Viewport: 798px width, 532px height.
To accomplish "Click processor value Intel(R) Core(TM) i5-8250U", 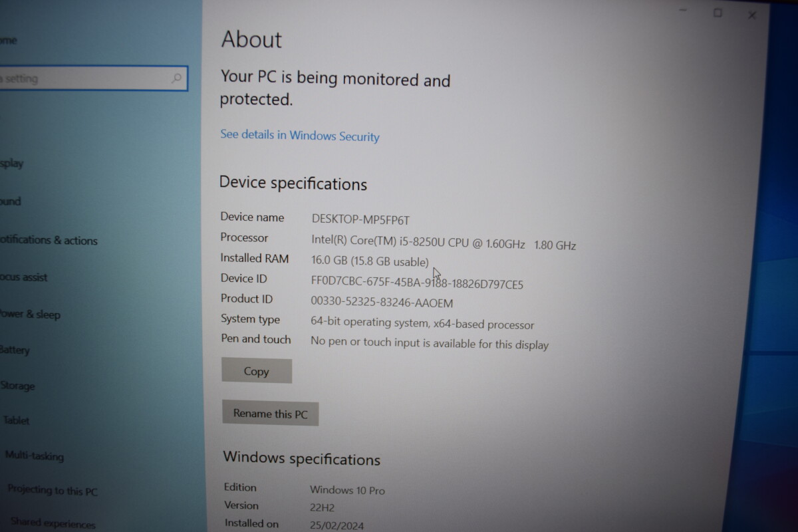I will click(x=444, y=241).
